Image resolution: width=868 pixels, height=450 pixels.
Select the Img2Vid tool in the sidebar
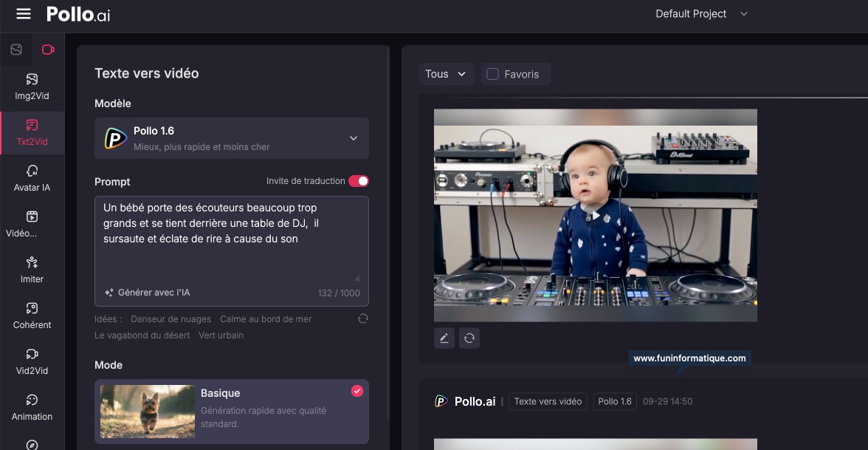pos(31,86)
